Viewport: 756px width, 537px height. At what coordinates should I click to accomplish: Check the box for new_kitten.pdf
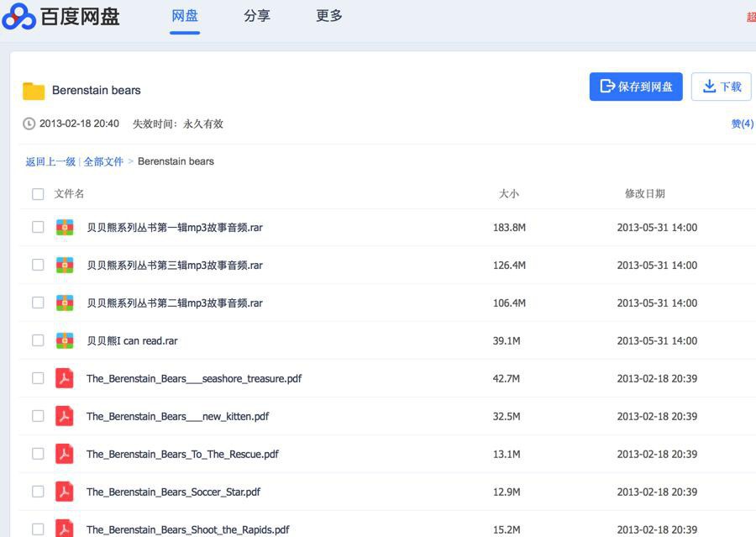38,416
